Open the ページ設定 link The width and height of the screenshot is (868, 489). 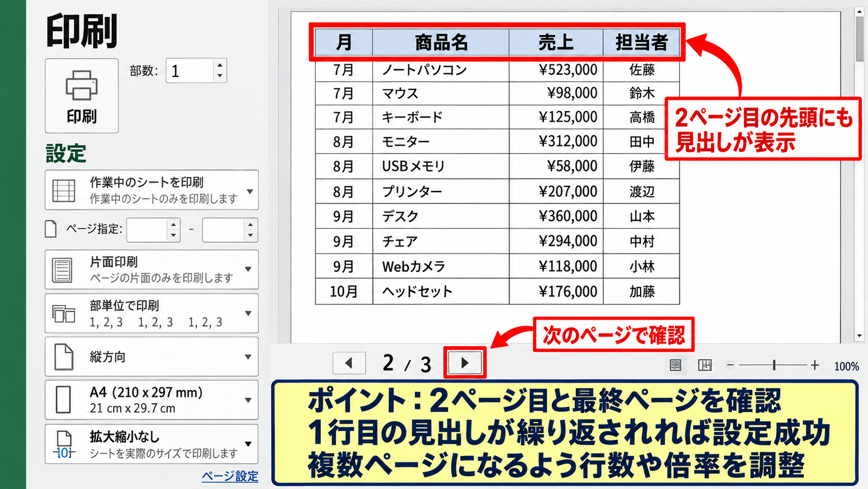point(230,476)
